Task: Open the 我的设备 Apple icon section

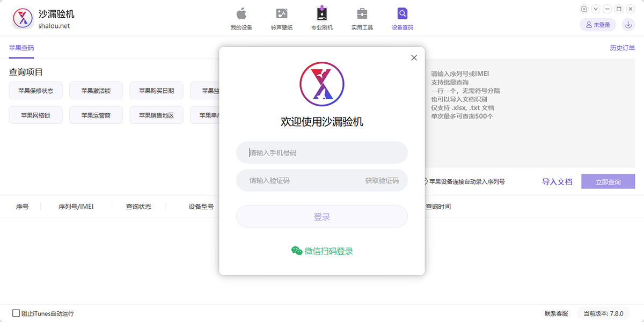Action: pos(241,19)
